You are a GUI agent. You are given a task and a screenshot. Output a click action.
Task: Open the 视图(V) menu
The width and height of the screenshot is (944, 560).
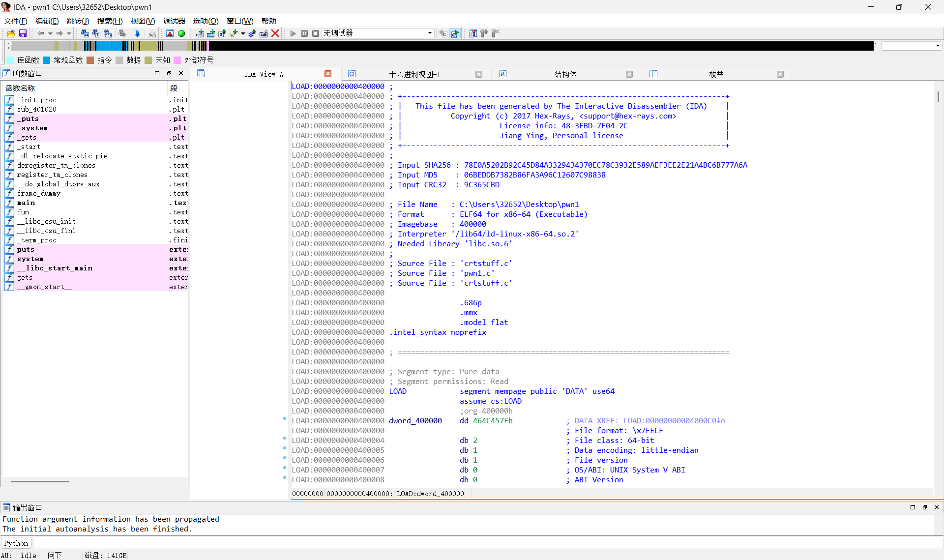143,21
